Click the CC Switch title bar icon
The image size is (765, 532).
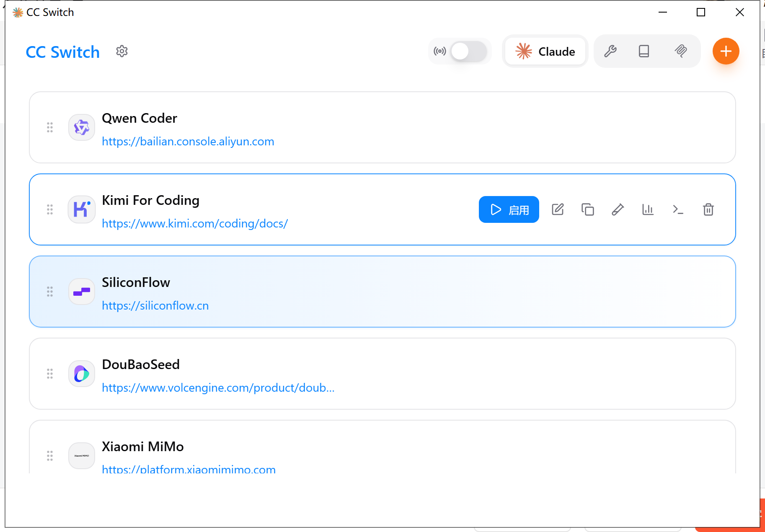coord(18,13)
